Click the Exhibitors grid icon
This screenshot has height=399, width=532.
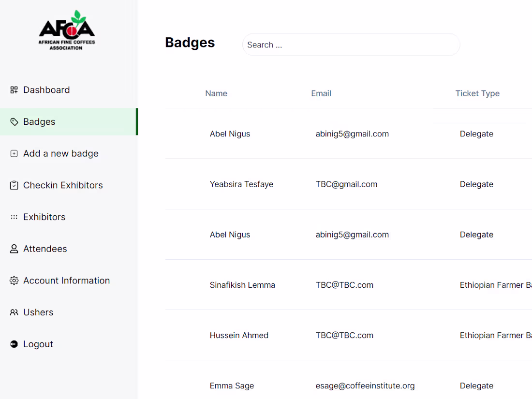click(x=14, y=217)
